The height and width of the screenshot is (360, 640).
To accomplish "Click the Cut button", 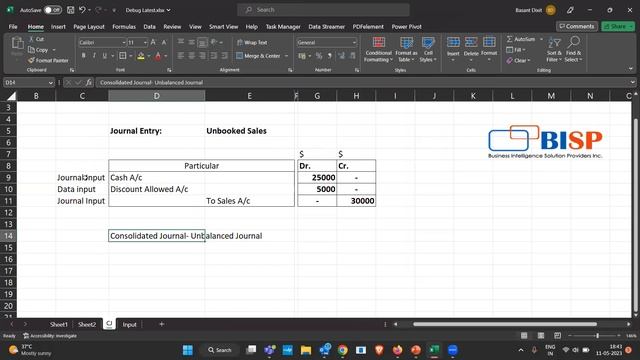I will pyautogui.click(x=36, y=39).
